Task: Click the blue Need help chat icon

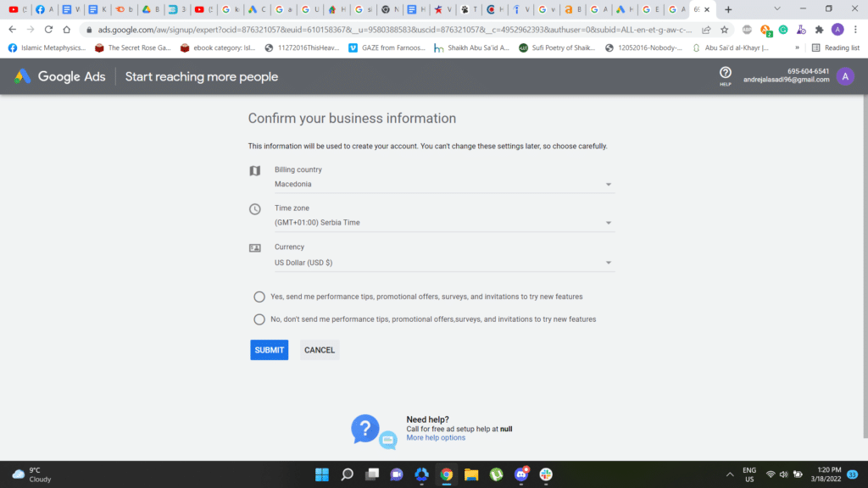Action: tap(366, 429)
